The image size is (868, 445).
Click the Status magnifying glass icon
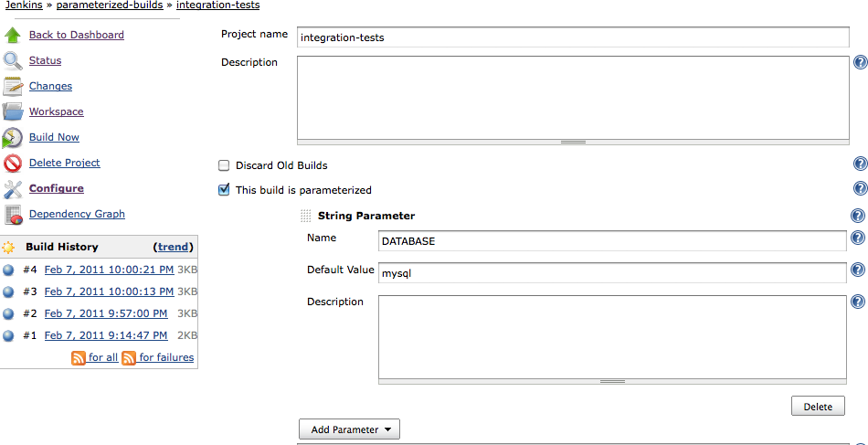[12, 60]
